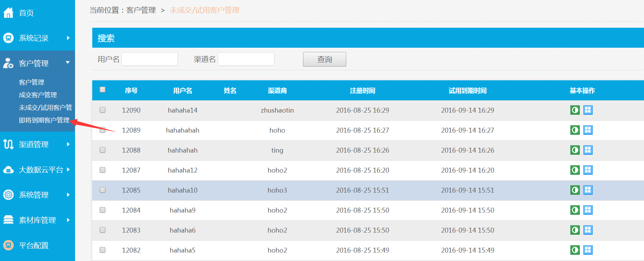Click green action icon for hahaha9
The width and height of the screenshot is (644, 261).
(575, 210)
